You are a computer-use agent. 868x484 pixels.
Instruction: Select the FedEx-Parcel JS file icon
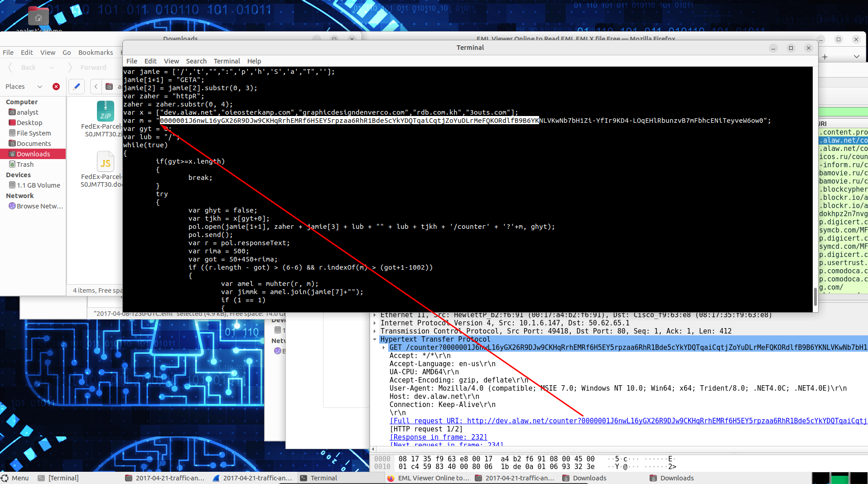click(106, 161)
